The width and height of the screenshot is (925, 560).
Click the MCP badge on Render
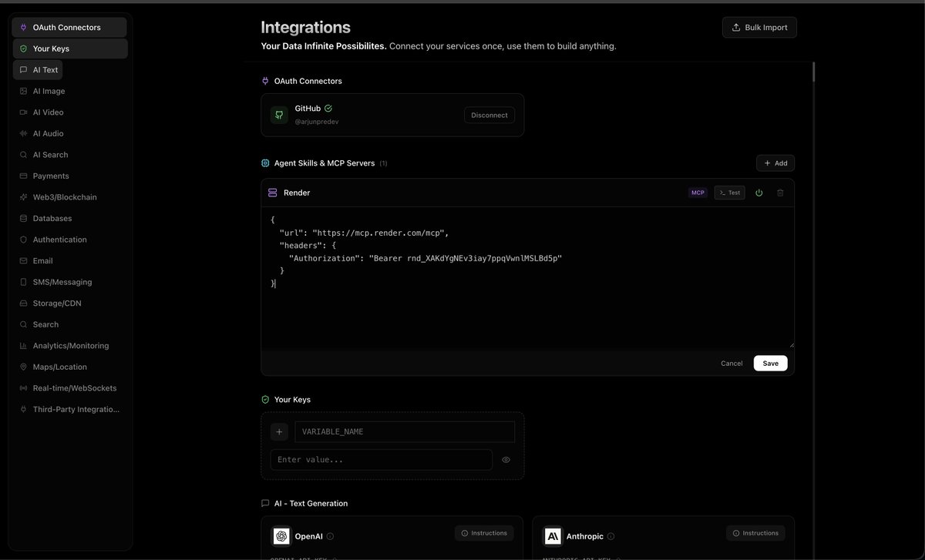click(698, 193)
